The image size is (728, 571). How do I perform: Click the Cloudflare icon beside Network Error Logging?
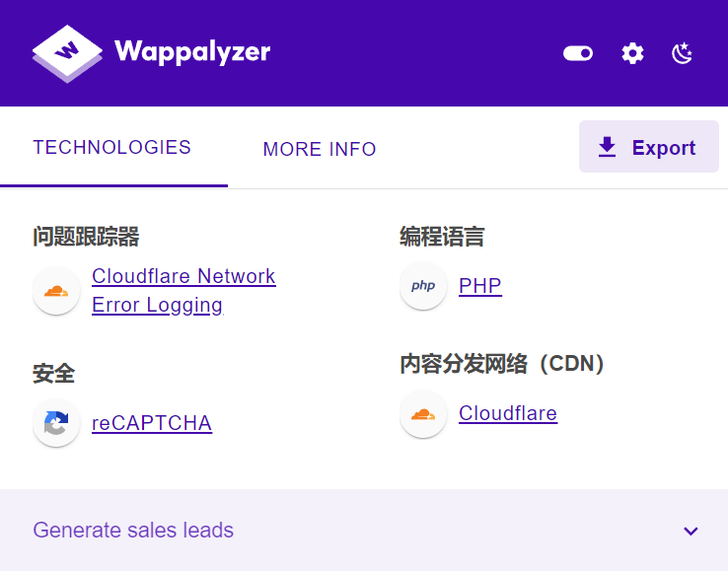tap(56, 291)
